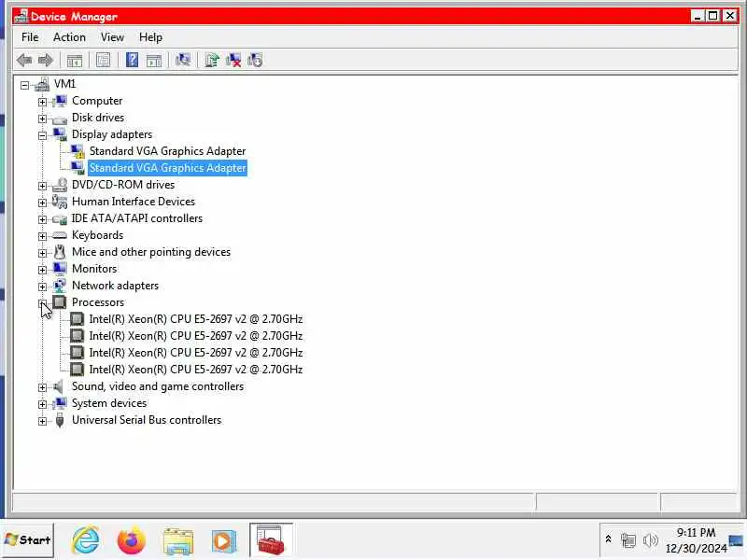Click the Keyboards category label

(97, 235)
